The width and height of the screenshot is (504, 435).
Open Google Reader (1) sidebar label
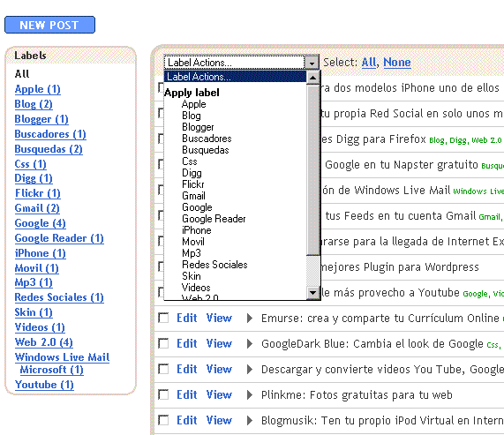pyautogui.click(x=59, y=238)
